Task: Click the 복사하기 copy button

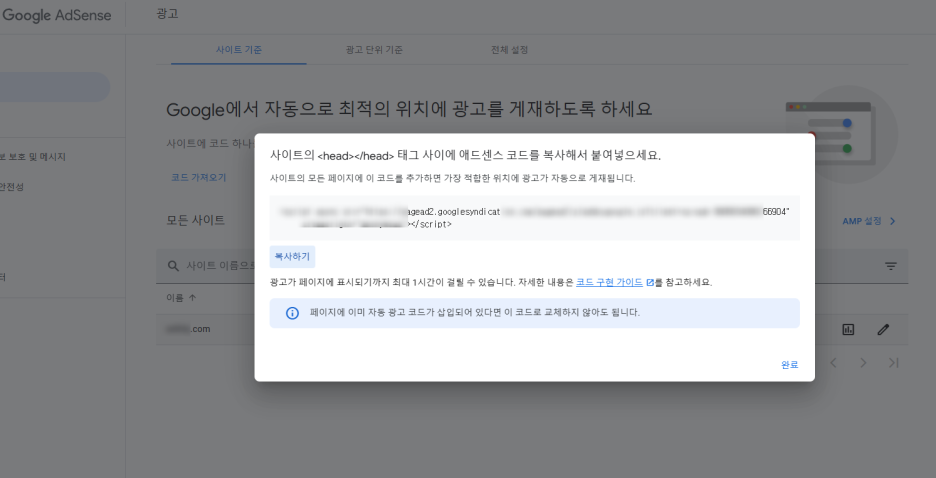Action: pos(292,257)
